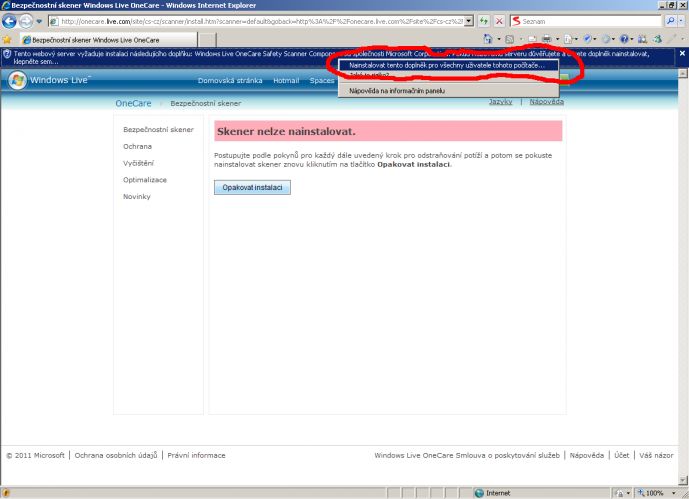Screen dimensions: 689x499
Task: Expand the Home button dropdown arrow
Action: coord(499,39)
